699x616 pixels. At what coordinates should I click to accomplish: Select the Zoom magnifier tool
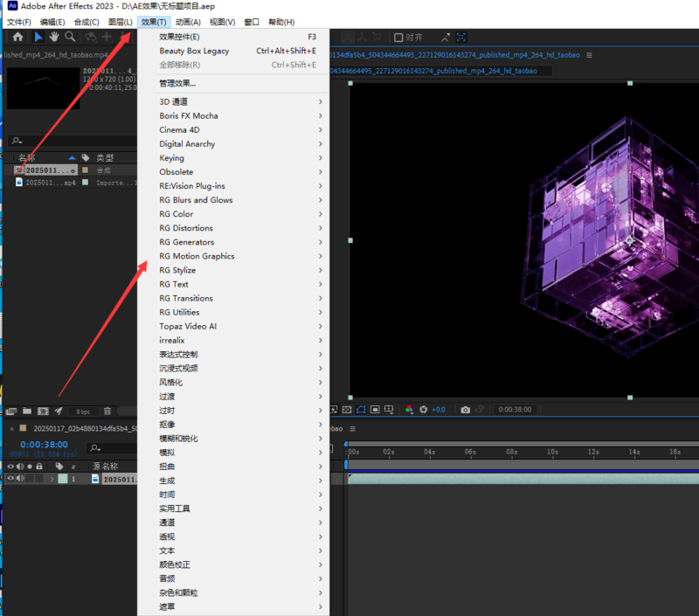pos(70,37)
